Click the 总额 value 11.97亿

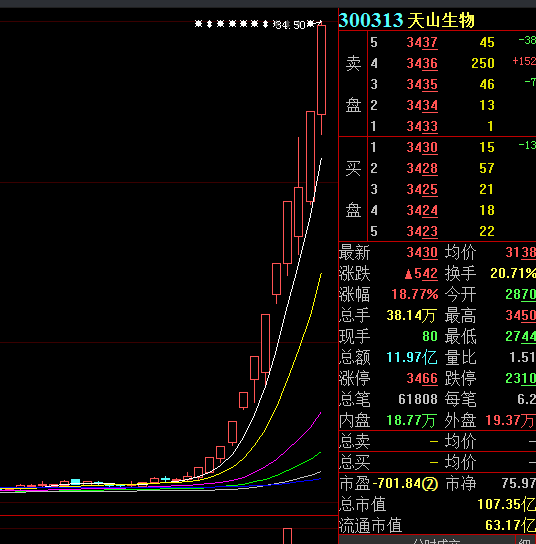(412, 357)
